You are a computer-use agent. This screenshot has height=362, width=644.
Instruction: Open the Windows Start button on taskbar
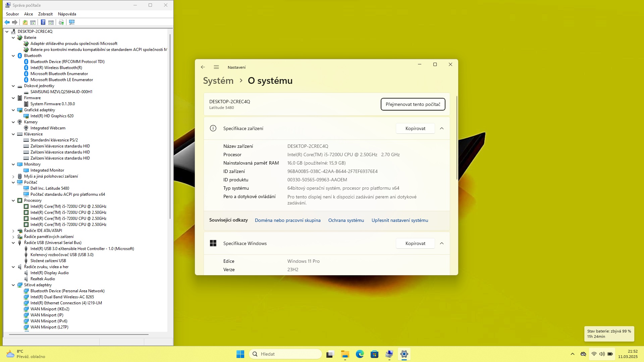click(x=240, y=354)
